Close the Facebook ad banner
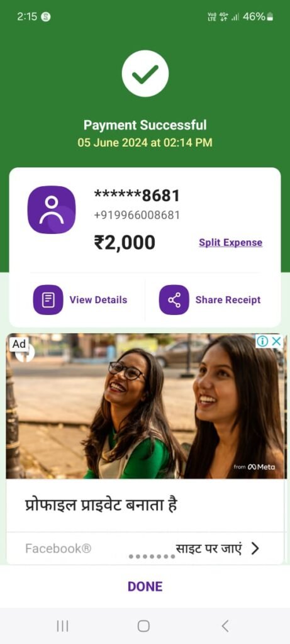The image size is (290, 644). pyautogui.click(x=277, y=341)
